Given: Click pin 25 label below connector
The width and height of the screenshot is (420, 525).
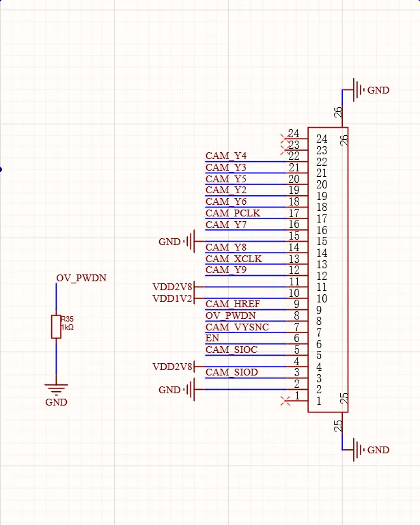Looking at the screenshot, I should coord(338,425).
